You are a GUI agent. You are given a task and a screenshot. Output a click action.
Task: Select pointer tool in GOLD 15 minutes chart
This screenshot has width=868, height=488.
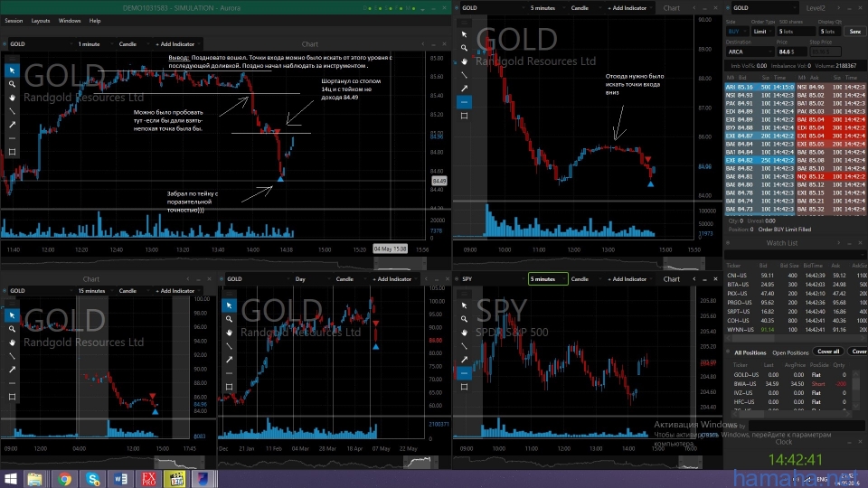(x=12, y=315)
